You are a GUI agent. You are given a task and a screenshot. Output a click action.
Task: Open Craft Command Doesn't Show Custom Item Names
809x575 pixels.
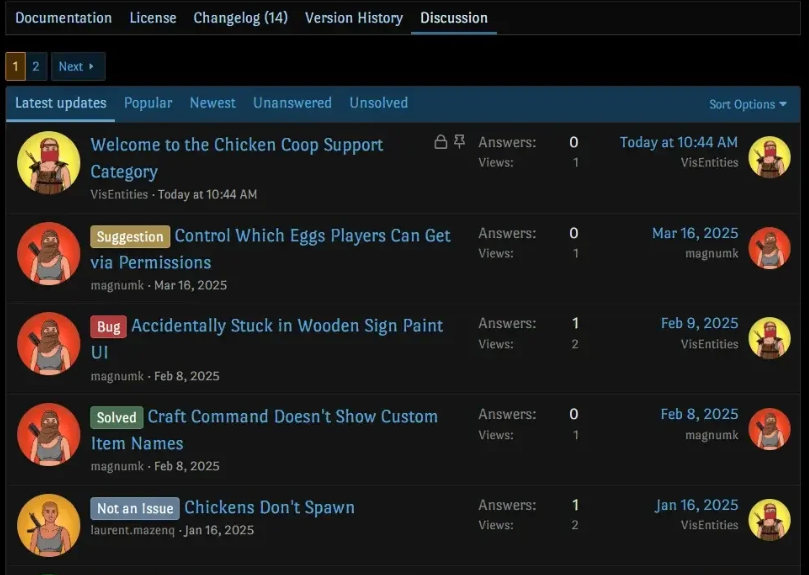click(x=292, y=417)
